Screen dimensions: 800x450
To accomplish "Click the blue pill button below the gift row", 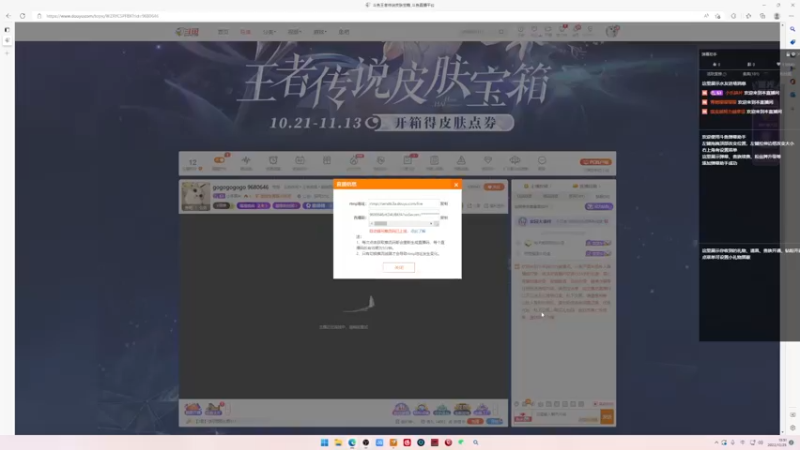I will 494,421.
